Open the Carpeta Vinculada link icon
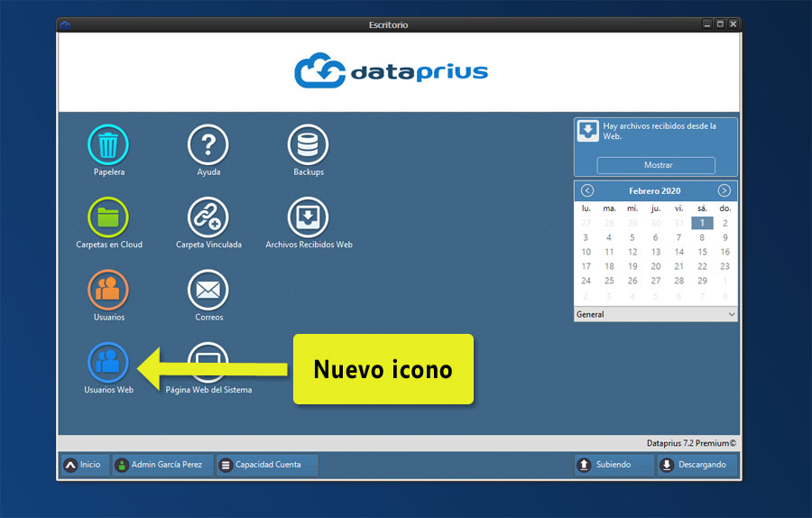Image resolution: width=812 pixels, height=518 pixels. click(x=208, y=217)
